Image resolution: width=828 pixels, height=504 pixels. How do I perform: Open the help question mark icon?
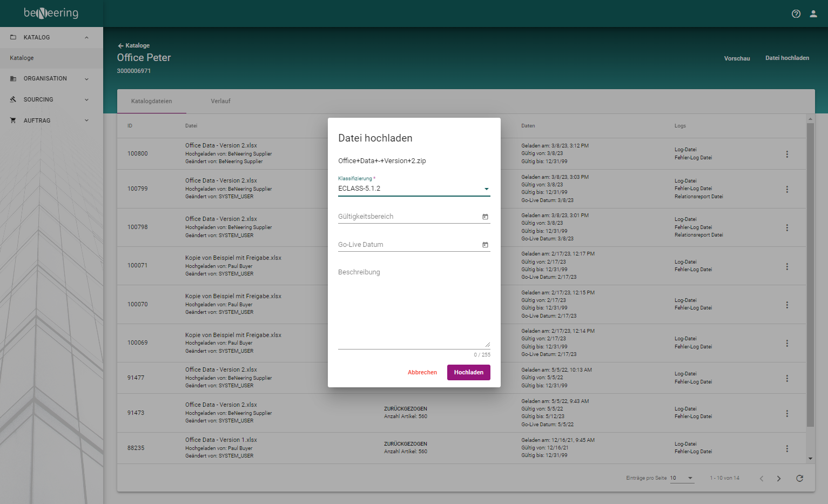pos(796,14)
